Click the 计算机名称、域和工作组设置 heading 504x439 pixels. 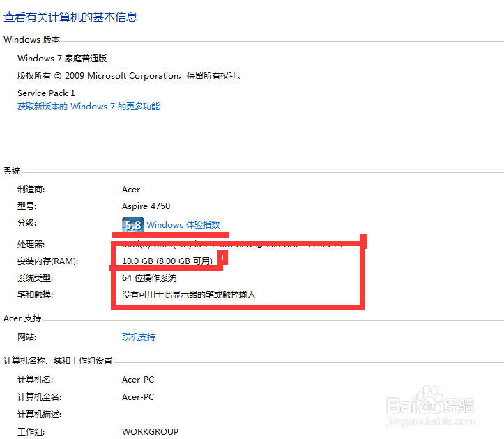pos(58,360)
